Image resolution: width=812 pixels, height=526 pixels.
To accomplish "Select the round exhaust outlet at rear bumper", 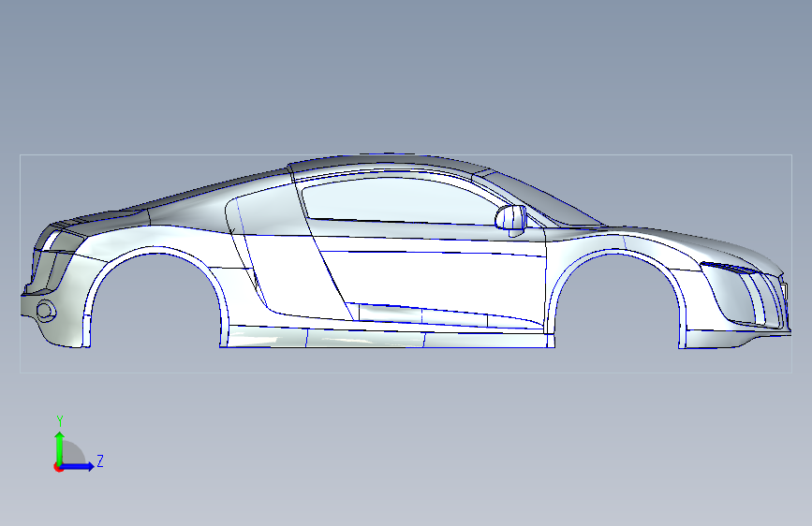I will point(45,311).
